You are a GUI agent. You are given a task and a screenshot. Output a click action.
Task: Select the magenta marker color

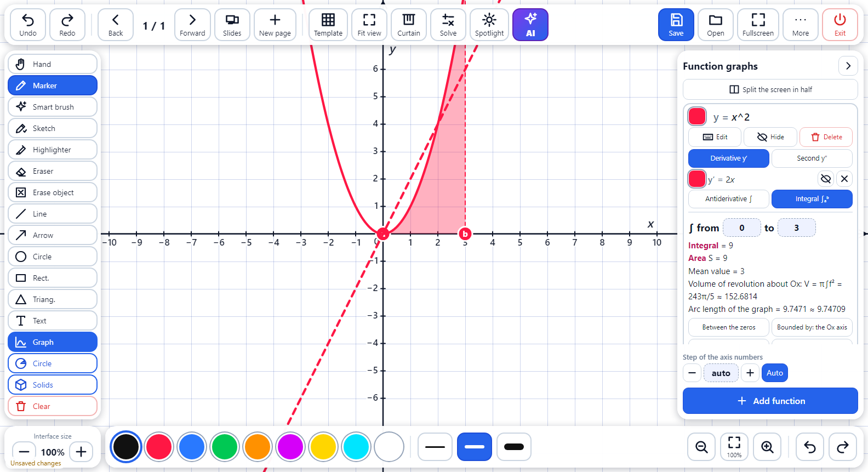(x=290, y=447)
